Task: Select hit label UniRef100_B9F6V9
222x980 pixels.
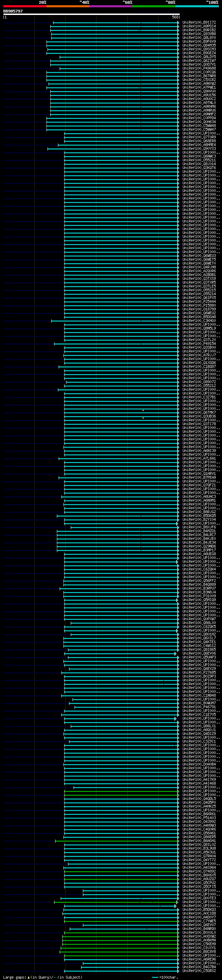Action: pyautogui.click(x=199, y=41)
